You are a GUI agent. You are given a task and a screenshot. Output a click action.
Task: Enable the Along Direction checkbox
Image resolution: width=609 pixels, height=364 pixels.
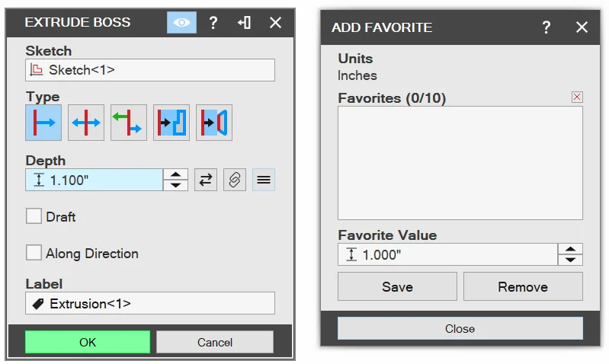(x=34, y=252)
